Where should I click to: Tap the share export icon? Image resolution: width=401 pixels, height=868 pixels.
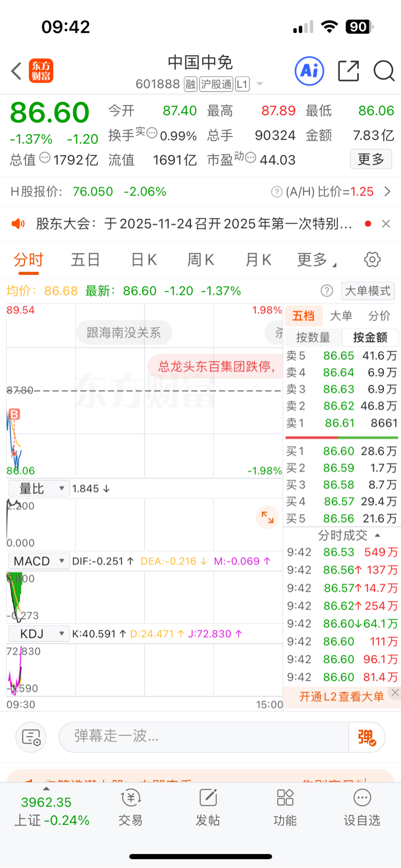point(348,71)
